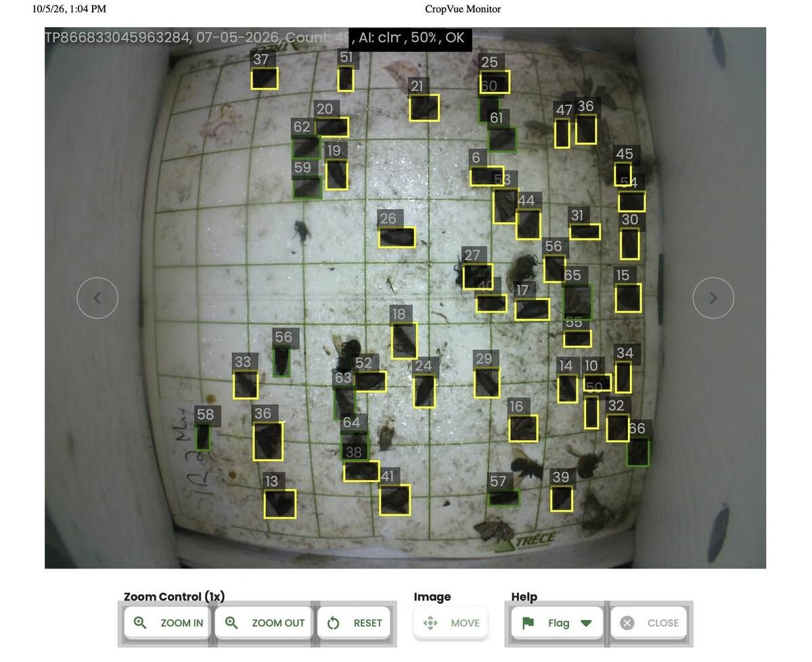Select detection box labeled 33

[246, 384]
